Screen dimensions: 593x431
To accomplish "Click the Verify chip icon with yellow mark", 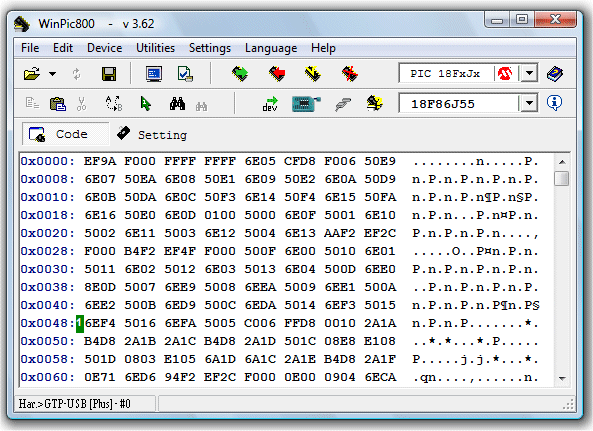I will pyautogui.click(x=312, y=74).
